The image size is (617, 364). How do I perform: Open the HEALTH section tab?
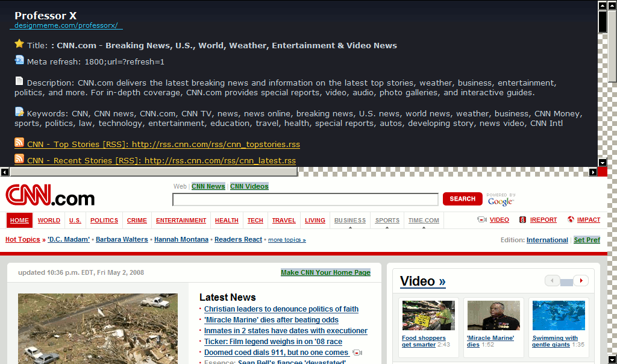227,221
